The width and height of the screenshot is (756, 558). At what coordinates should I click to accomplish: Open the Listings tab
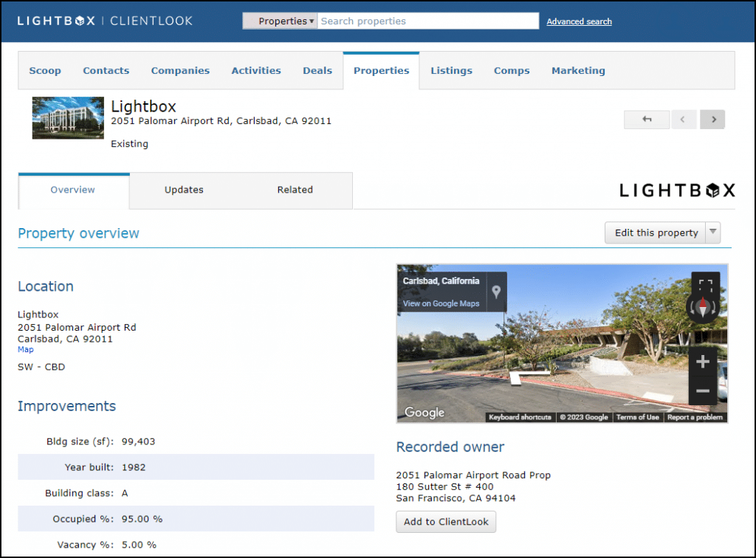[451, 70]
